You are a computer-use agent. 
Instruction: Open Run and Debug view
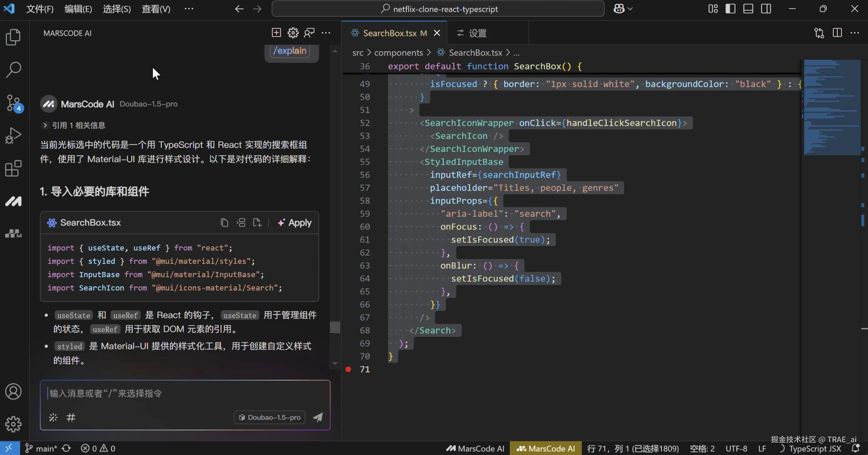tap(13, 136)
